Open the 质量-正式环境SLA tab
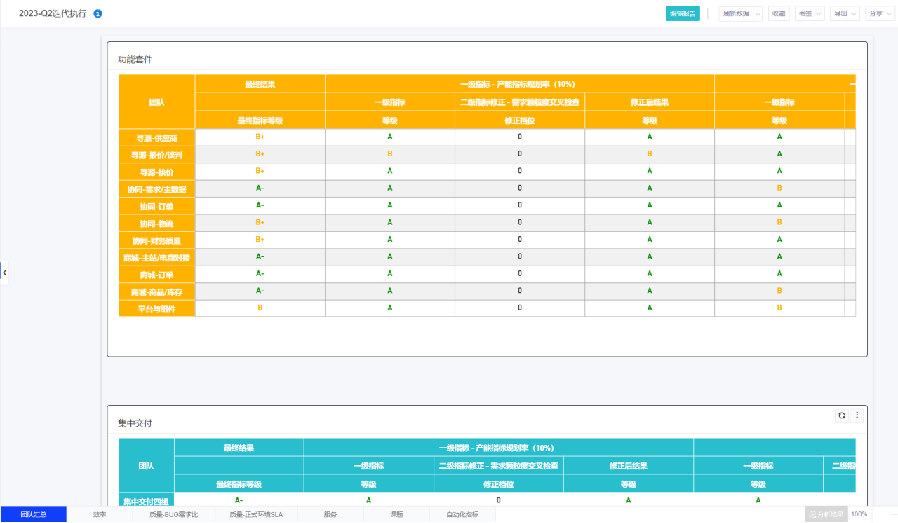Viewport: 898px width, 523px height. pyautogui.click(x=256, y=514)
